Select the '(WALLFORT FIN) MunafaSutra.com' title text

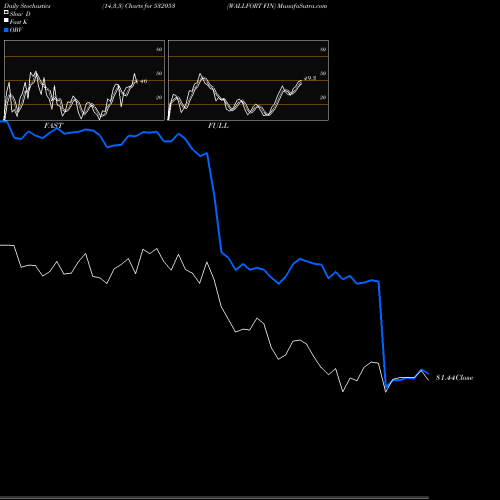277,6
